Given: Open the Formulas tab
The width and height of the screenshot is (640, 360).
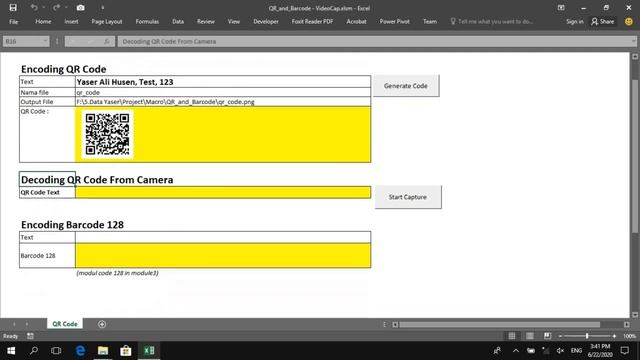Looking at the screenshot, I should tap(147, 22).
